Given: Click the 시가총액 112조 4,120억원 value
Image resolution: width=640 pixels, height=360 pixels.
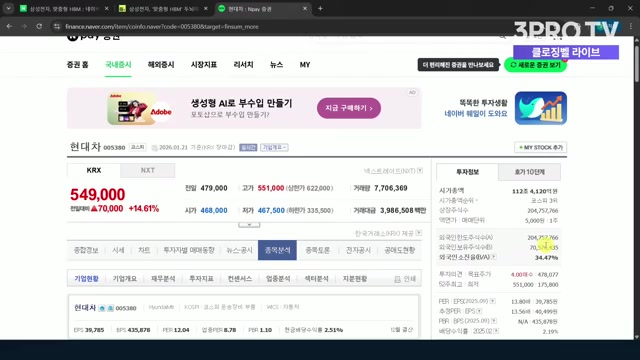Looking at the screenshot, I should pyautogui.click(x=535, y=191).
